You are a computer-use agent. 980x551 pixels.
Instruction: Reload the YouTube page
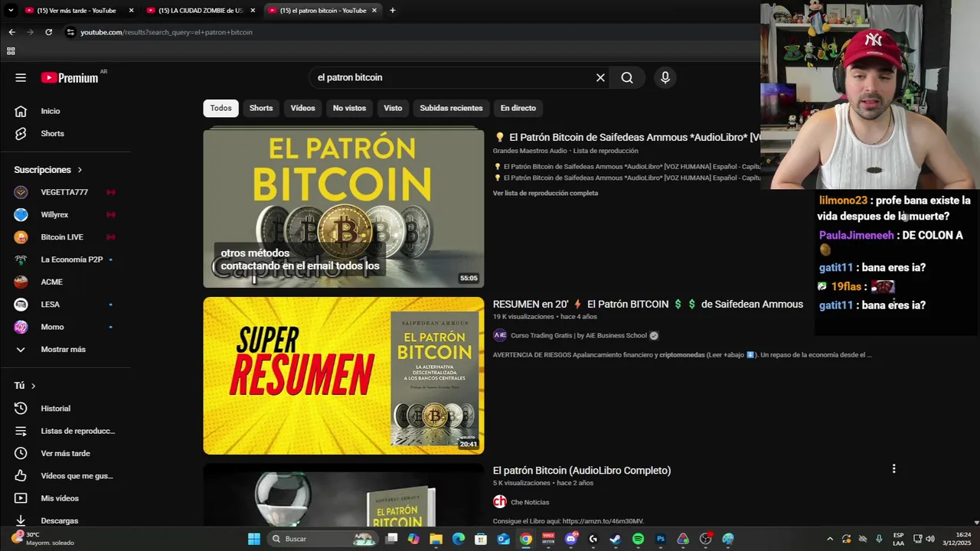tap(48, 32)
